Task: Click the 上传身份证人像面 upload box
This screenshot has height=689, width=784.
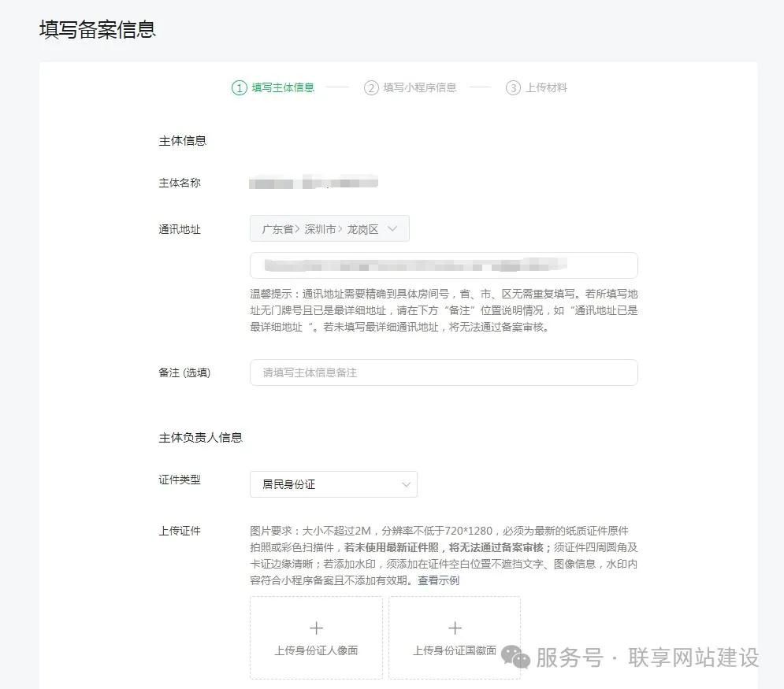Action: point(315,638)
